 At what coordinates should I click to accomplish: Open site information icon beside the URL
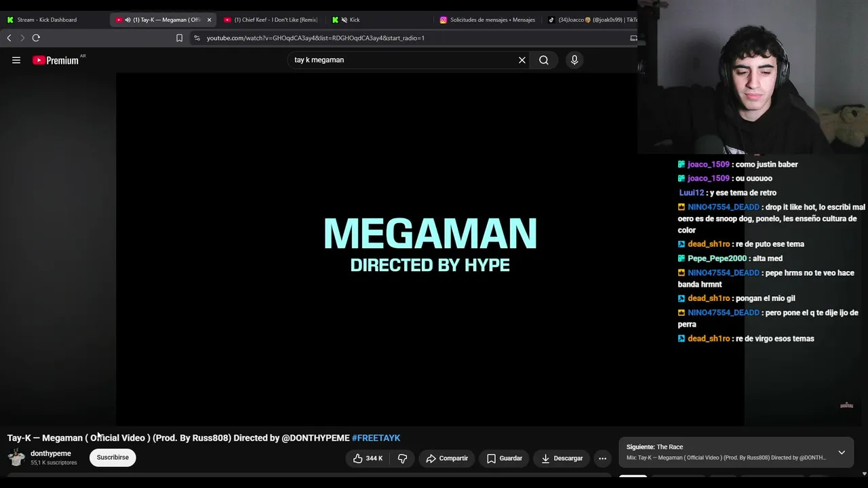(197, 38)
